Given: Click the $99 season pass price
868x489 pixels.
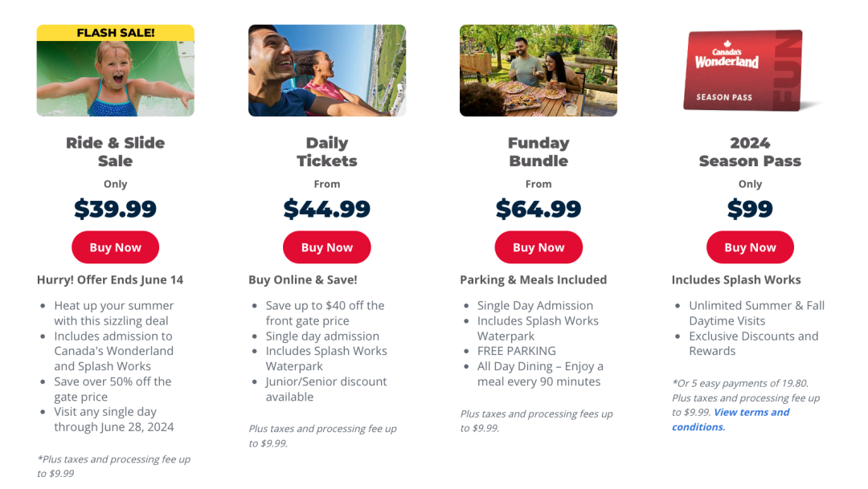Looking at the screenshot, I should 750,209.
